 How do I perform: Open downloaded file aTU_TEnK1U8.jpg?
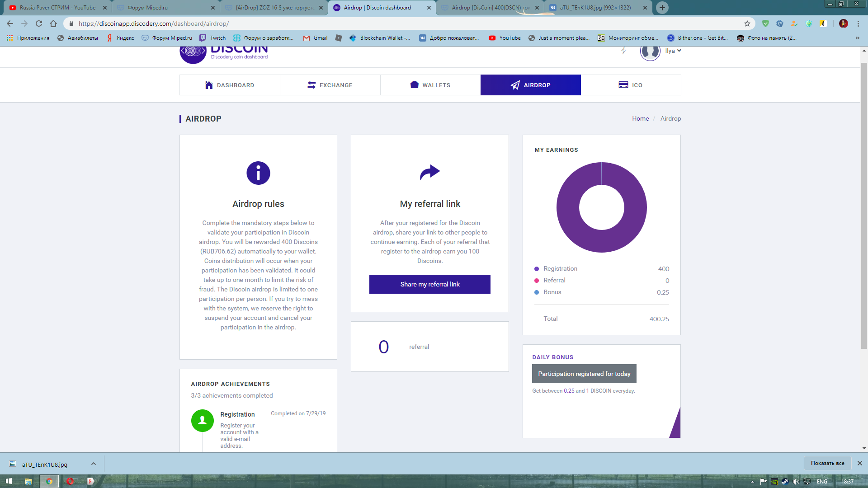tap(45, 464)
